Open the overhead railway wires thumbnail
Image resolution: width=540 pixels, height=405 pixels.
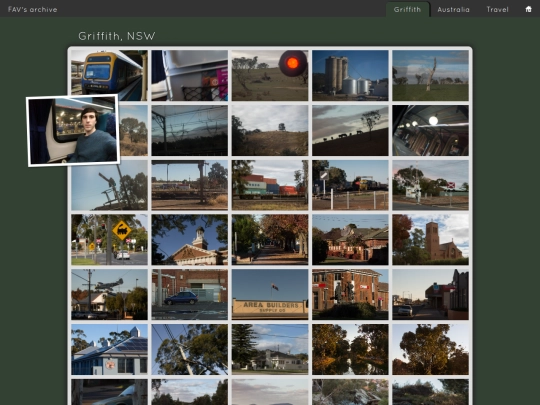[x=190, y=130]
